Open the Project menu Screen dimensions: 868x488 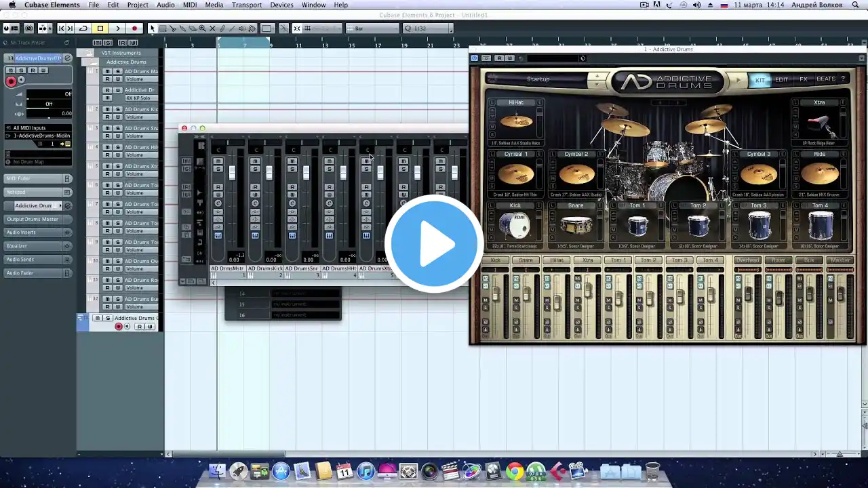pos(138,5)
